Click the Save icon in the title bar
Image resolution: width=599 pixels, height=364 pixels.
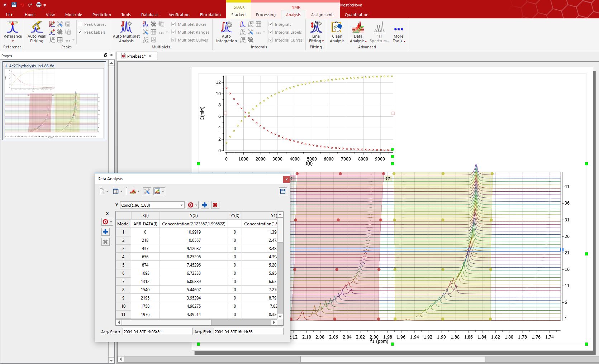pos(14,5)
